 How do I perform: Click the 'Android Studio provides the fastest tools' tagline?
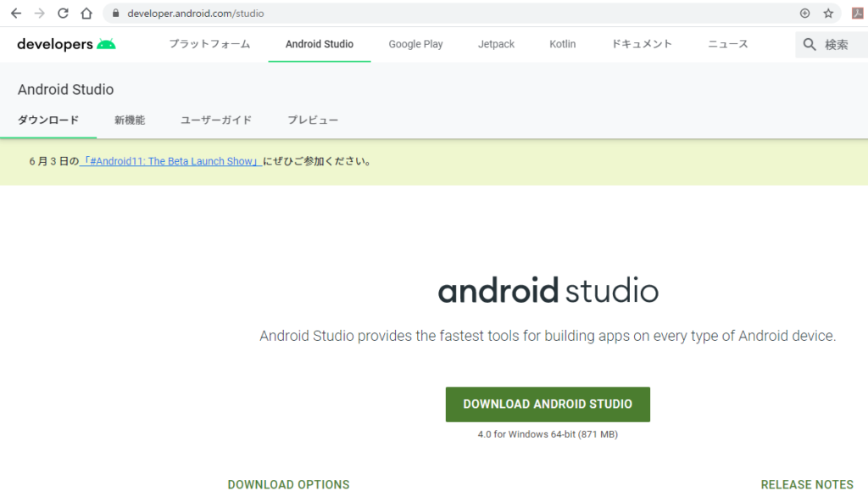pyautogui.click(x=548, y=336)
